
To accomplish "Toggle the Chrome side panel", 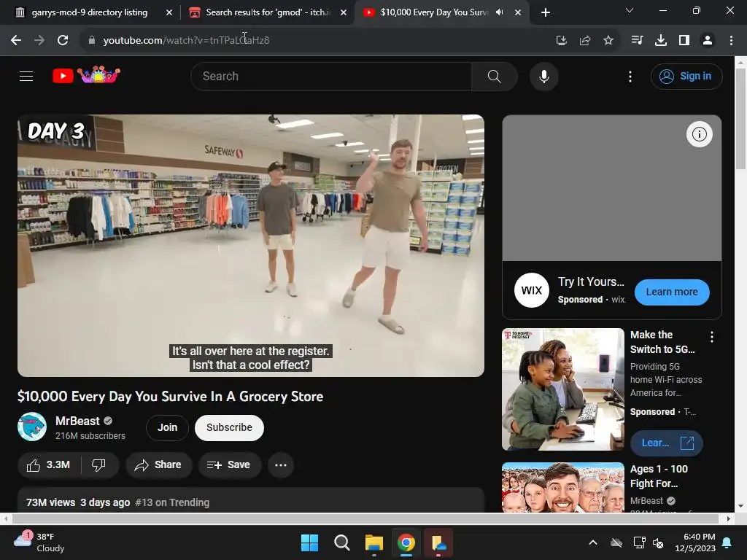I will [x=684, y=40].
